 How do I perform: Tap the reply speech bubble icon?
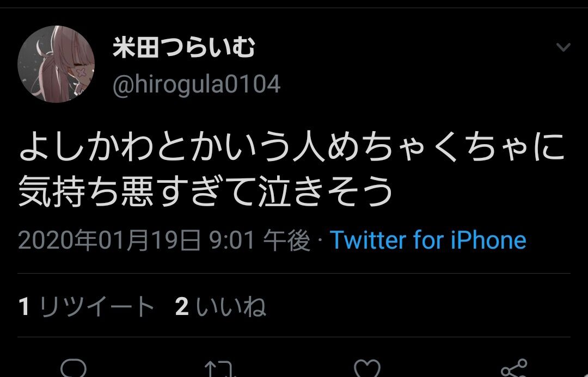(x=73, y=368)
